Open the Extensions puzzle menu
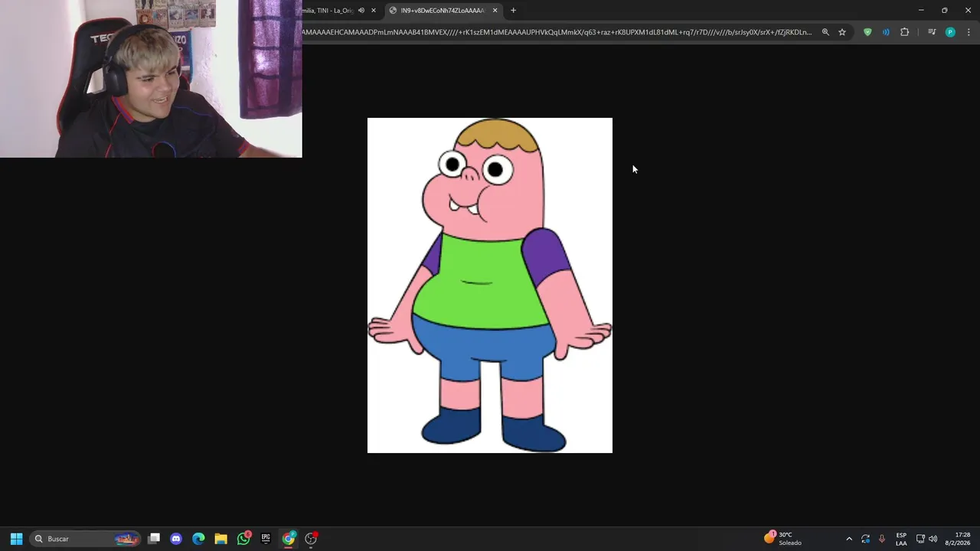The image size is (980, 551). click(905, 32)
